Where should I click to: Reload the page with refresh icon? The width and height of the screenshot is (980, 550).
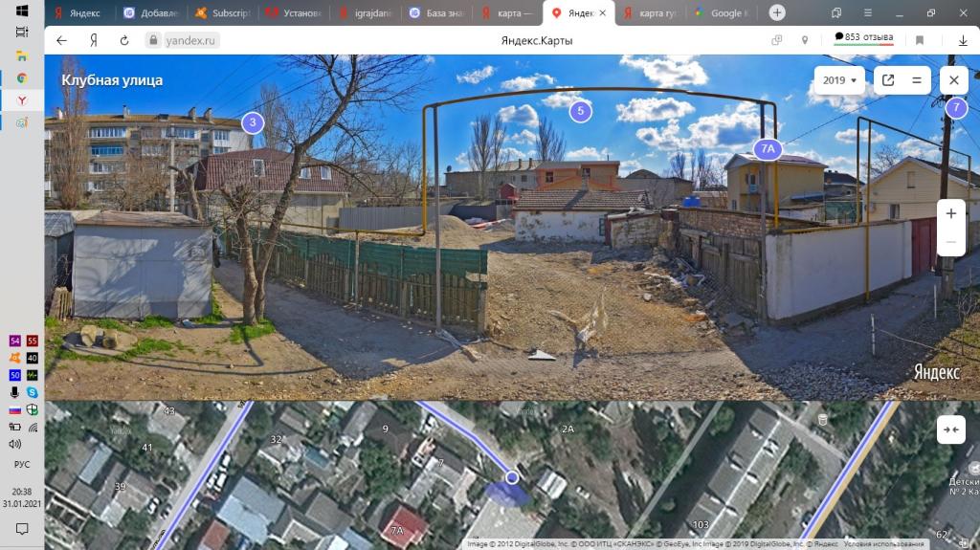pyautogui.click(x=123, y=40)
